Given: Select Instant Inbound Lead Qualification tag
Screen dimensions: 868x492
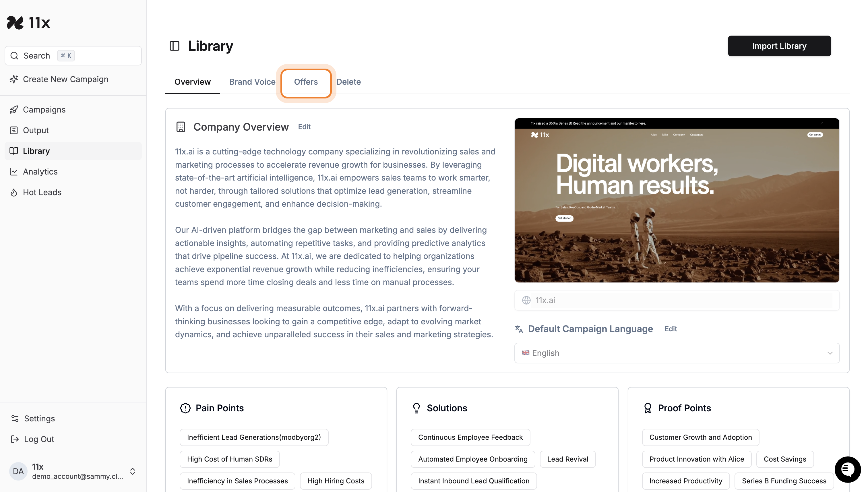Looking at the screenshot, I should [x=474, y=481].
